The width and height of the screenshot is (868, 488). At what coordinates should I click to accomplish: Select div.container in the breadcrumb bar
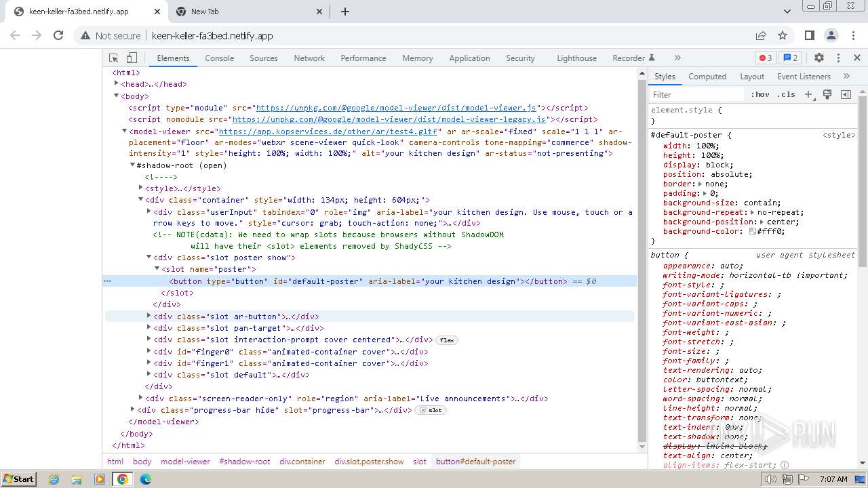(302, 462)
